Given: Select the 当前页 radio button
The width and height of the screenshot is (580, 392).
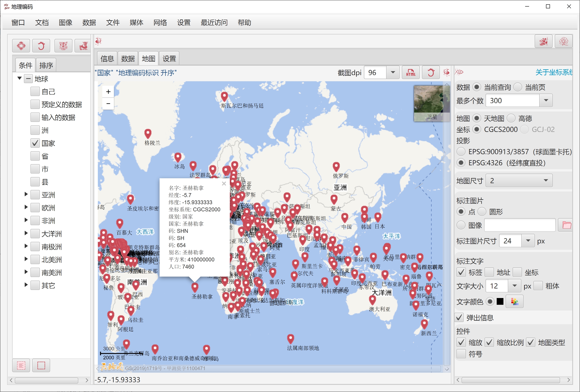Looking at the screenshot, I should (x=518, y=87).
